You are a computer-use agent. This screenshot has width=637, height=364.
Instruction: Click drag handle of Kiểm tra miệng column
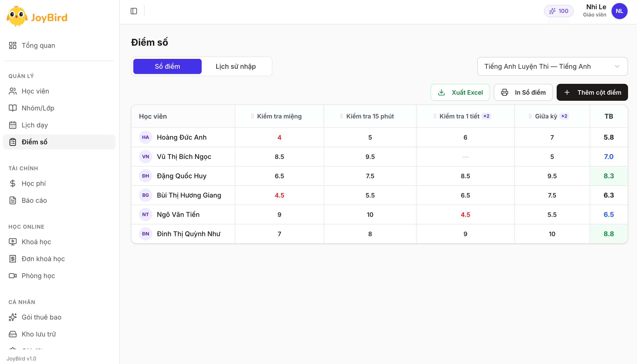point(252,116)
